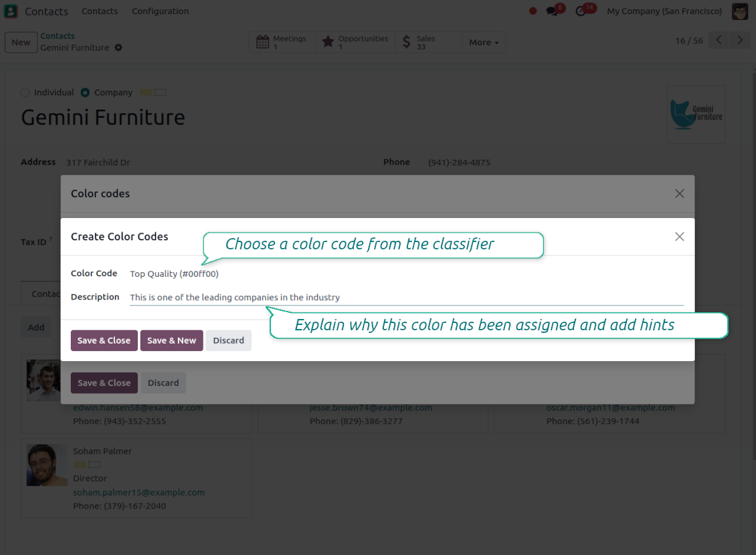
Task: Click the Contacts app logo icon
Action: tap(11, 11)
